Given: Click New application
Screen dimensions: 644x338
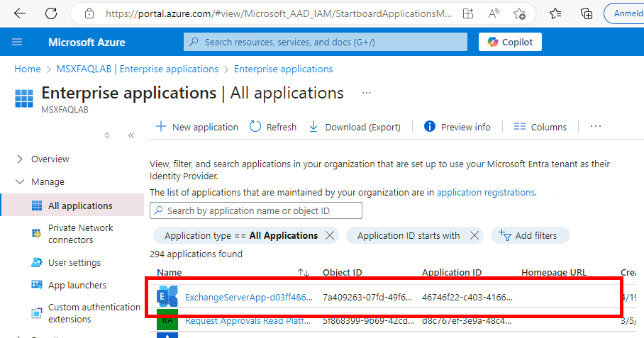Looking at the screenshot, I should [x=197, y=127].
